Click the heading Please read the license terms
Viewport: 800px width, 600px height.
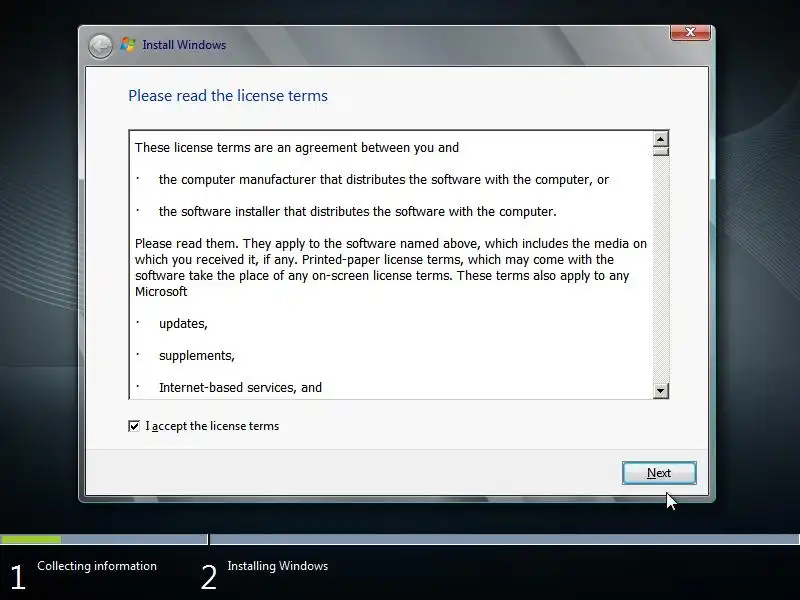tap(228, 96)
